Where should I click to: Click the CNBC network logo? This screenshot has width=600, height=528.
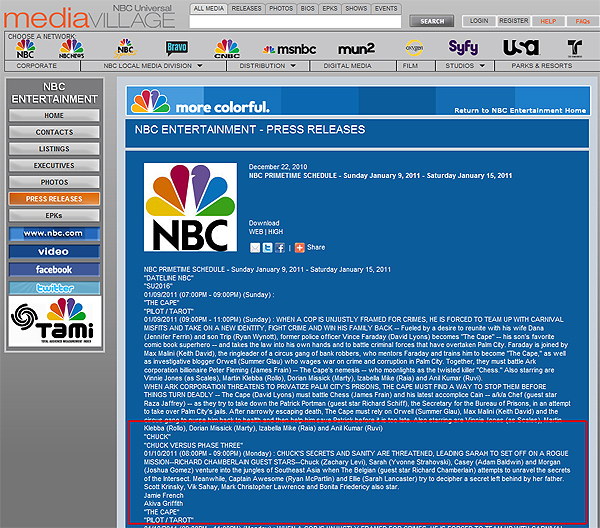pyautogui.click(x=228, y=47)
